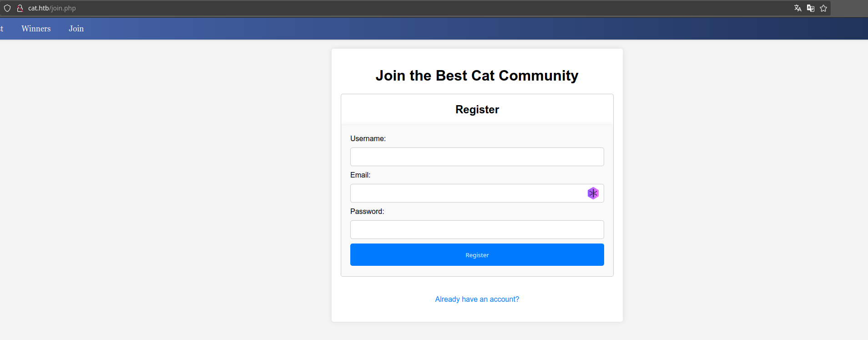This screenshot has height=340, width=868.
Task: Open the purple password manager icon in Email
Action: click(593, 193)
